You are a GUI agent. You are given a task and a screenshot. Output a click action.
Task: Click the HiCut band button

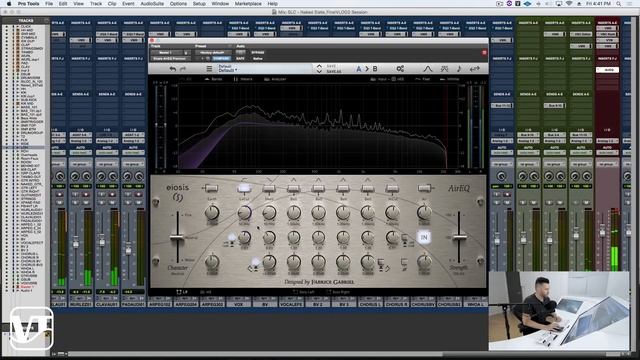point(392,188)
